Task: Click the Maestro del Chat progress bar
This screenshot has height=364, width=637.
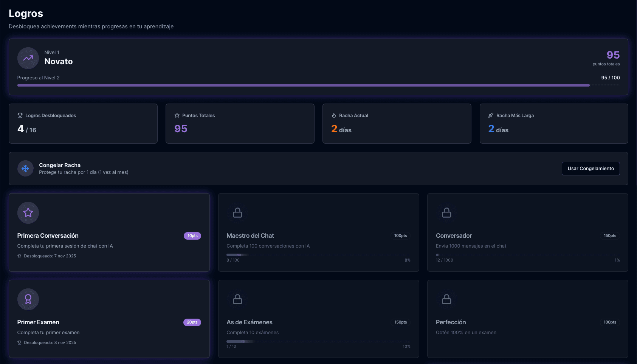Action: coord(237,255)
